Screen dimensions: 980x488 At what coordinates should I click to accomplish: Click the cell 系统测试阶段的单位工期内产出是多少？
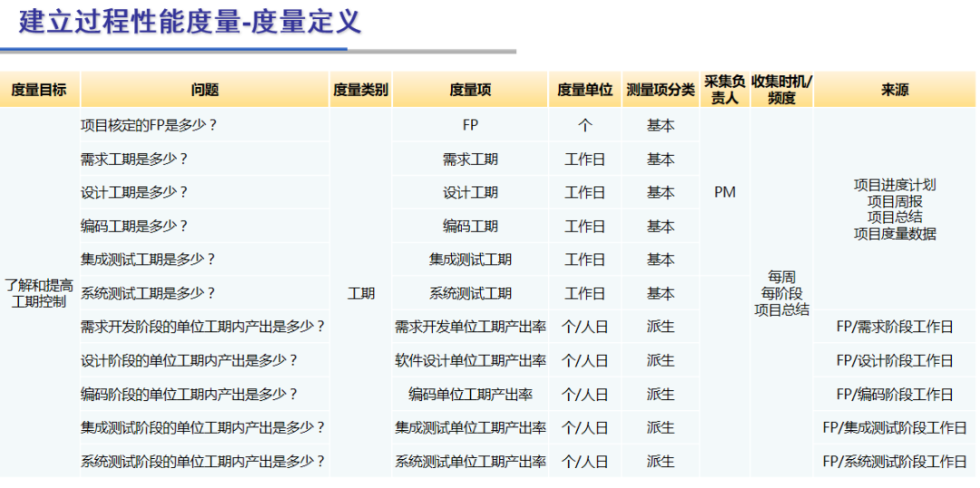point(205,462)
